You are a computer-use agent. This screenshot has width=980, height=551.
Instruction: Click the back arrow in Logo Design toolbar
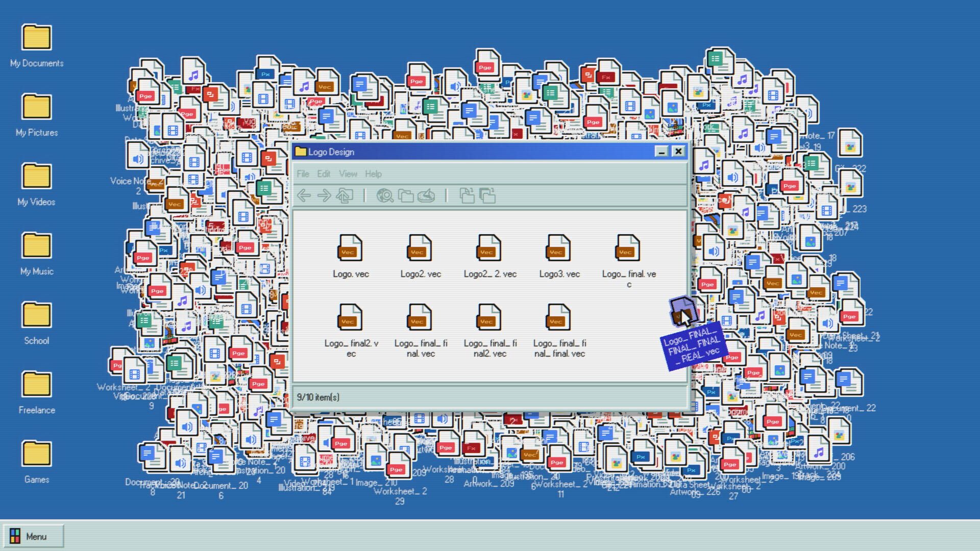pyautogui.click(x=304, y=195)
